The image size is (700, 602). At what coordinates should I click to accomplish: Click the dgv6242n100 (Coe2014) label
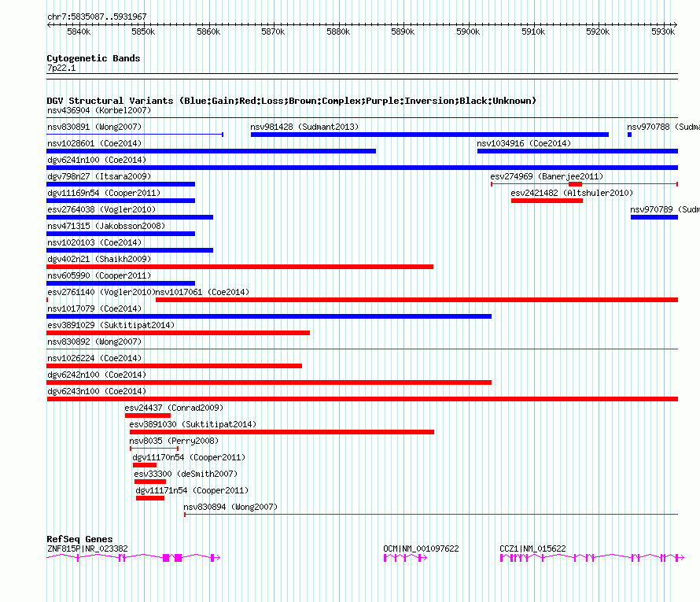tap(97, 375)
